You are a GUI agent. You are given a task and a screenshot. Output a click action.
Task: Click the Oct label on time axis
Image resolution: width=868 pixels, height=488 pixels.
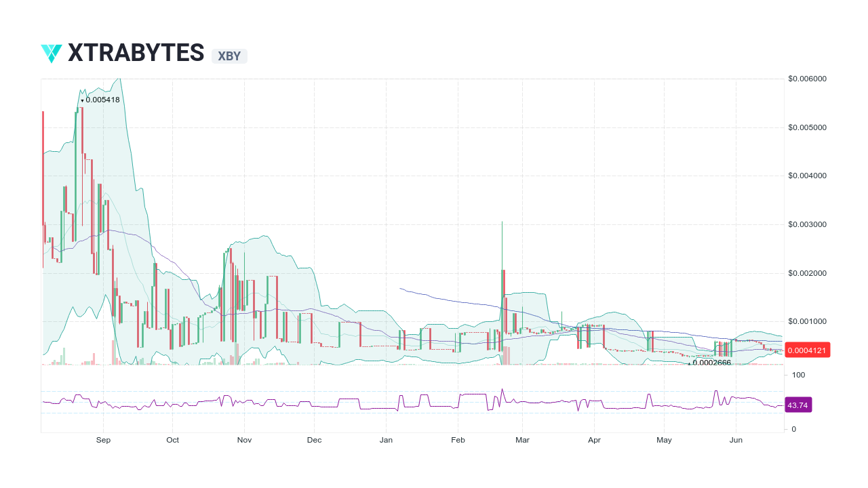click(x=173, y=440)
